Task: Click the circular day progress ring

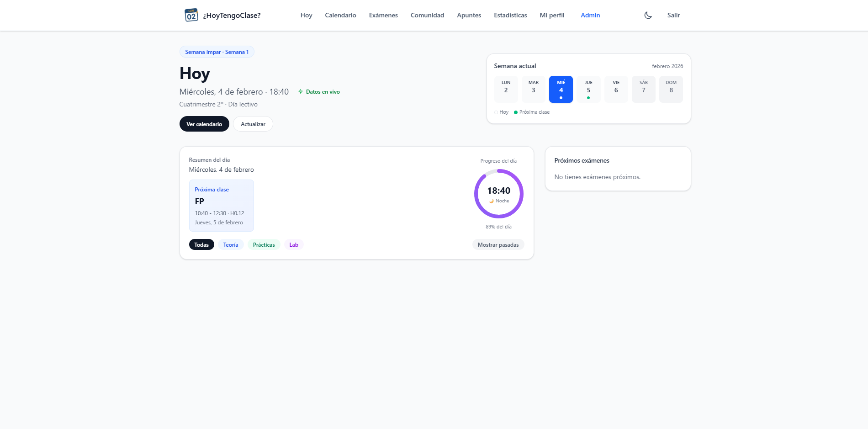Action: click(498, 174)
